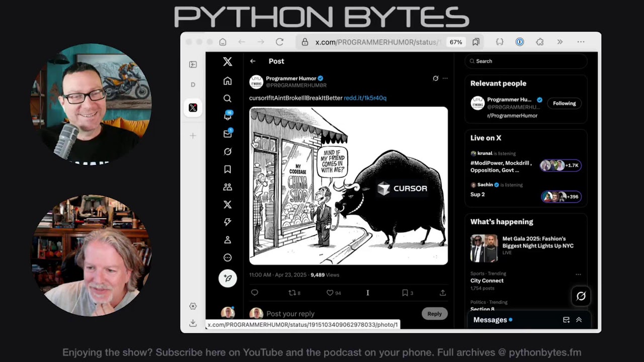Toggle Following for Programmer Humor
Screen dimensions: 644x362
point(564,104)
